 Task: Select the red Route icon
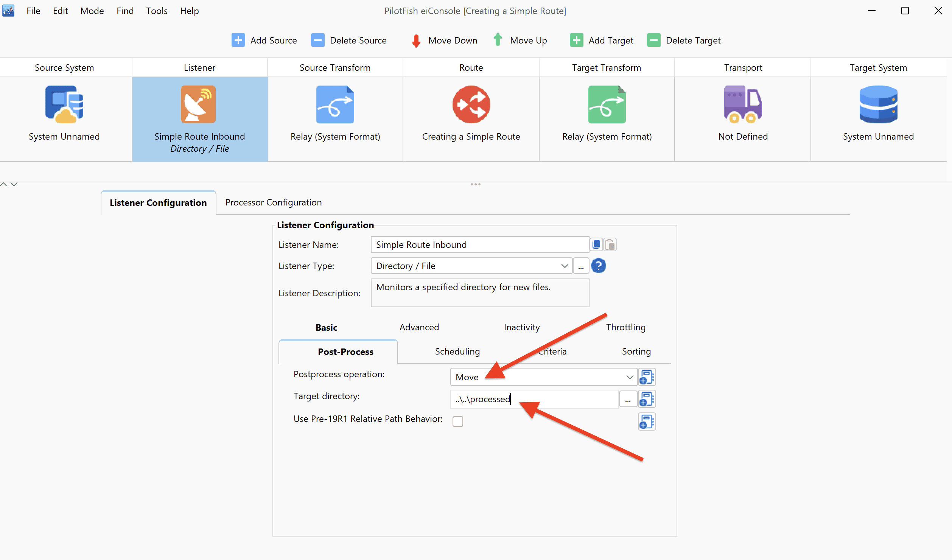[x=471, y=104]
